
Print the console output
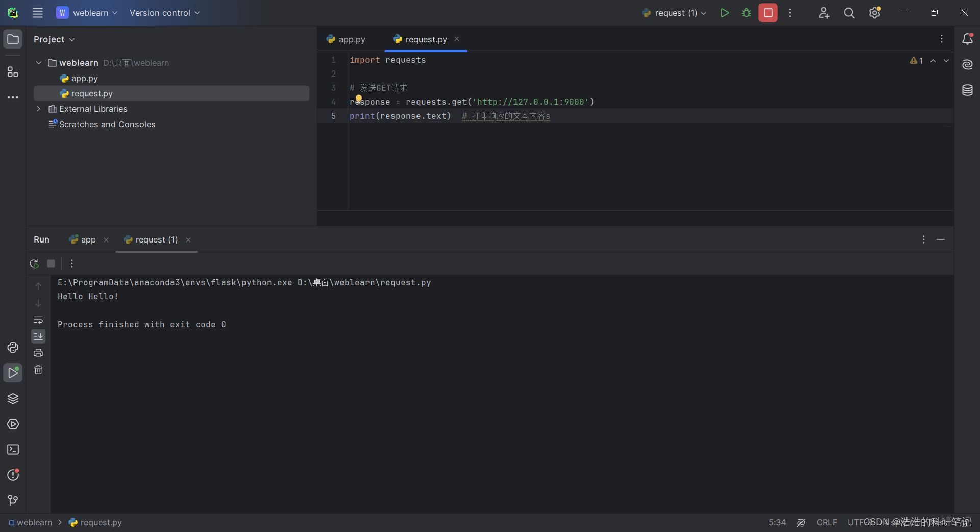[38, 353]
